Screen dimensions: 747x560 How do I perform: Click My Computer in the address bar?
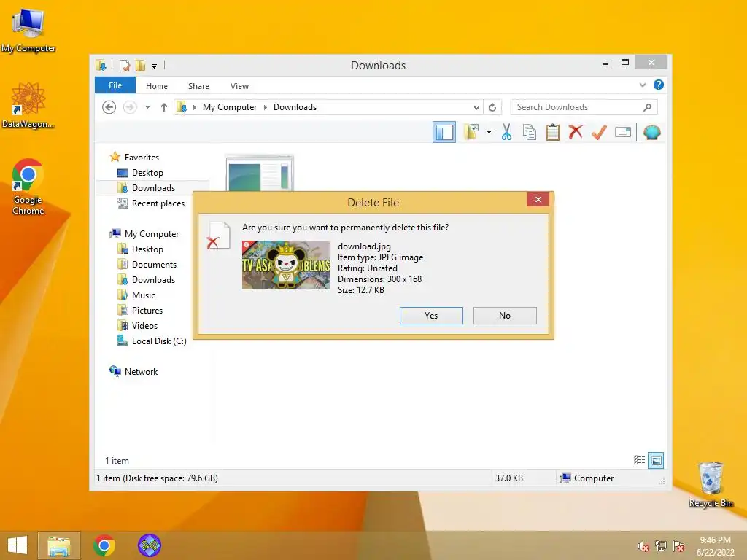pos(230,107)
